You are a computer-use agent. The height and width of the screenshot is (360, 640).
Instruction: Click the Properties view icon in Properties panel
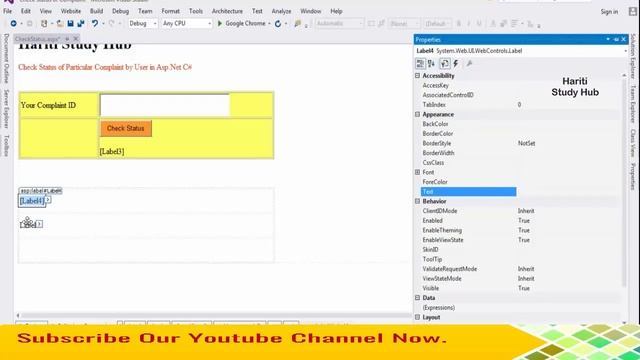[x=444, y=64]
